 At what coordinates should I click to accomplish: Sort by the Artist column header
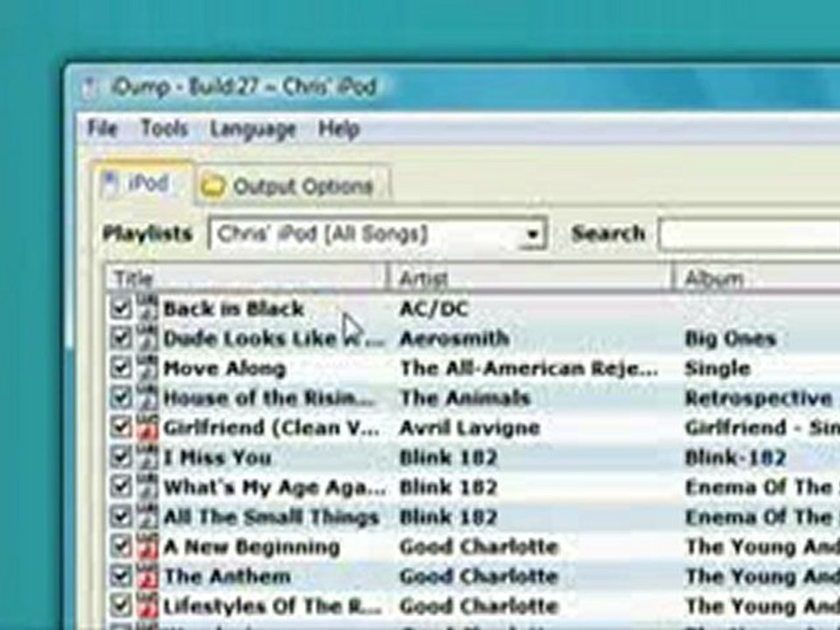[x=529, y=278]
